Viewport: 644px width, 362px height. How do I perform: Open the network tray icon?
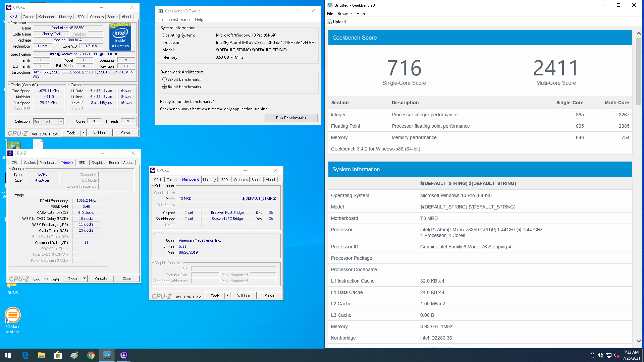[609, 356]
